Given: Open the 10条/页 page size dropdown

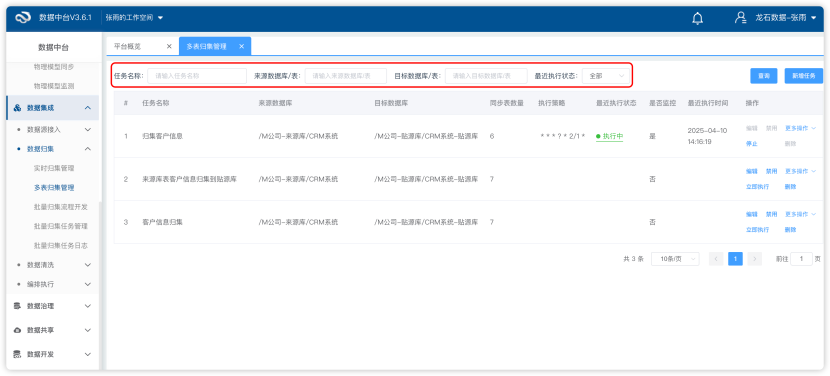Looking at the screenshot, I should [x=675, y=259].
